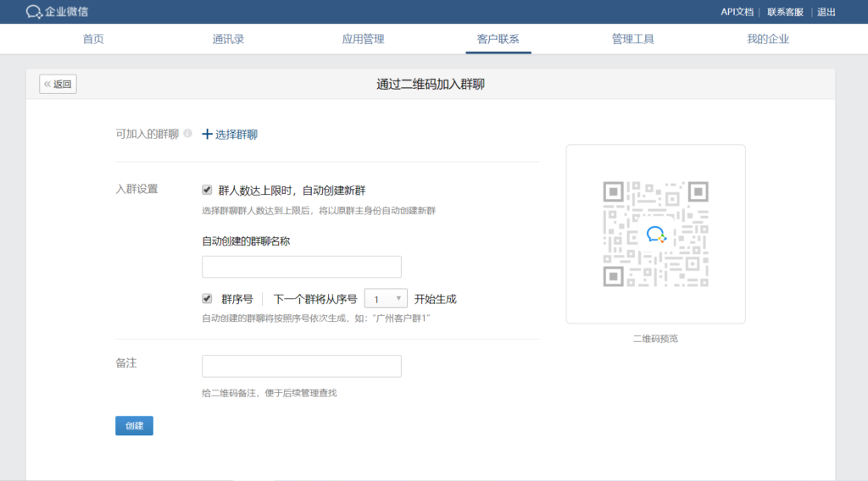Viewport: 868px width, 481px height.
Task: Open the 管理工具 tab
Action: click(632, 39)
